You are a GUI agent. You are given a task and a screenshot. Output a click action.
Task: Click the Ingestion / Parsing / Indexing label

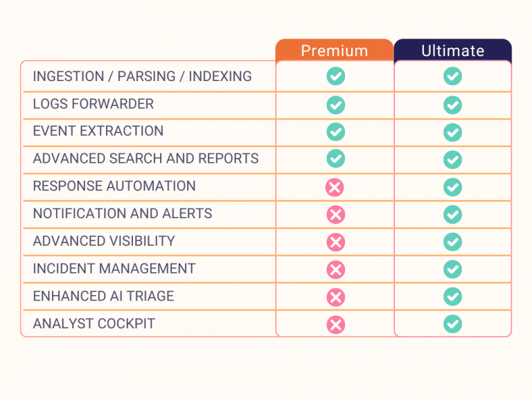(x=142, y=76)
